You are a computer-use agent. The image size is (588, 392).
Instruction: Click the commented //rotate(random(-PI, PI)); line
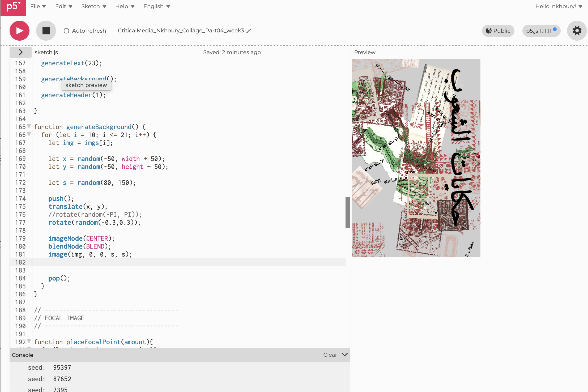pyautogui.click(x=95, y=215)
